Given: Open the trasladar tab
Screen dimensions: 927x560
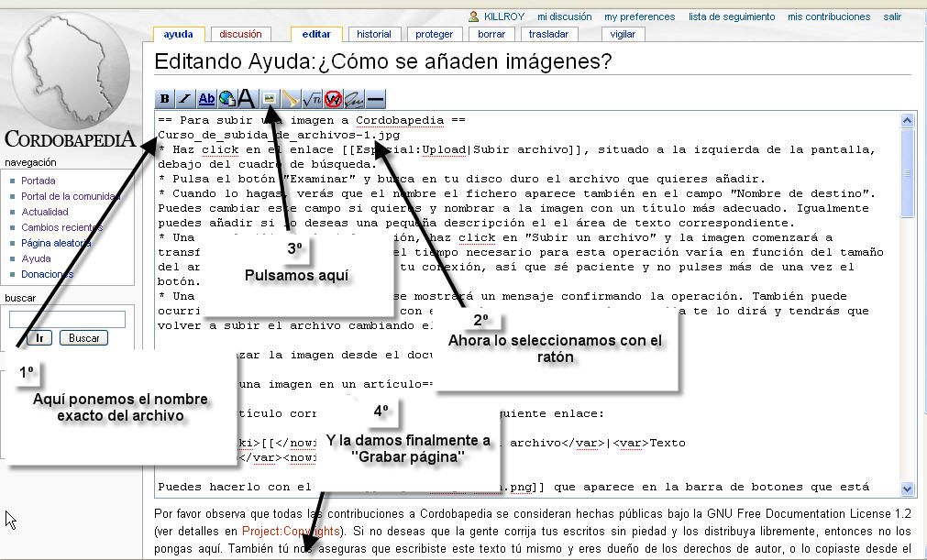Looking at the screenshot, I should pos(548,34).
